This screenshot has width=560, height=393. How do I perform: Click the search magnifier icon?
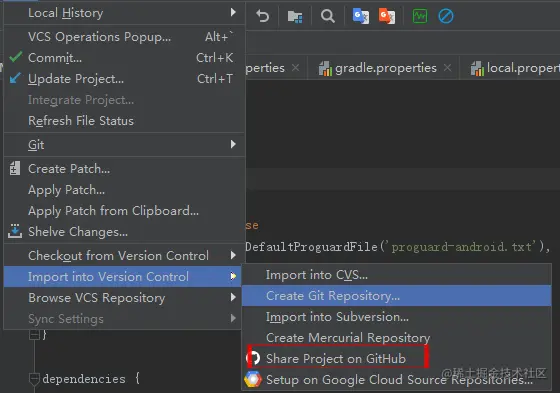328,16
